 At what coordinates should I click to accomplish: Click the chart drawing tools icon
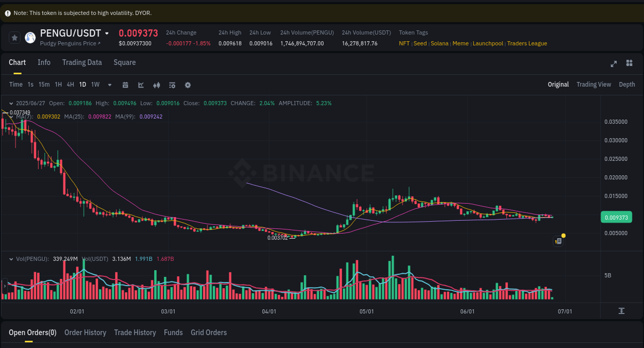click(141, 85)
